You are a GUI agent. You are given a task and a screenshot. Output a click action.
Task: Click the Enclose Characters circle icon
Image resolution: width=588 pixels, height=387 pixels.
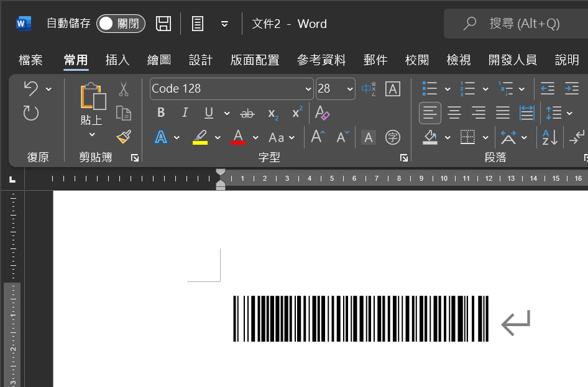(393, 137)
